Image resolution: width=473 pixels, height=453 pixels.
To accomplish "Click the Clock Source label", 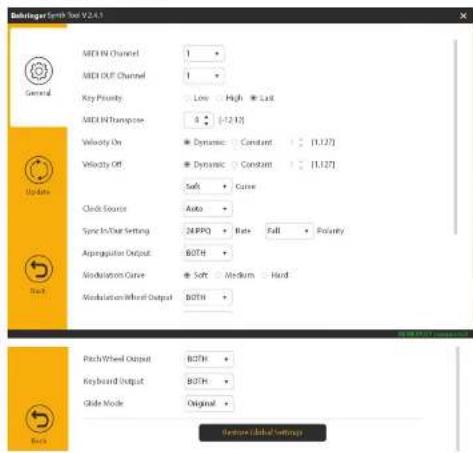I will (104, 209).
